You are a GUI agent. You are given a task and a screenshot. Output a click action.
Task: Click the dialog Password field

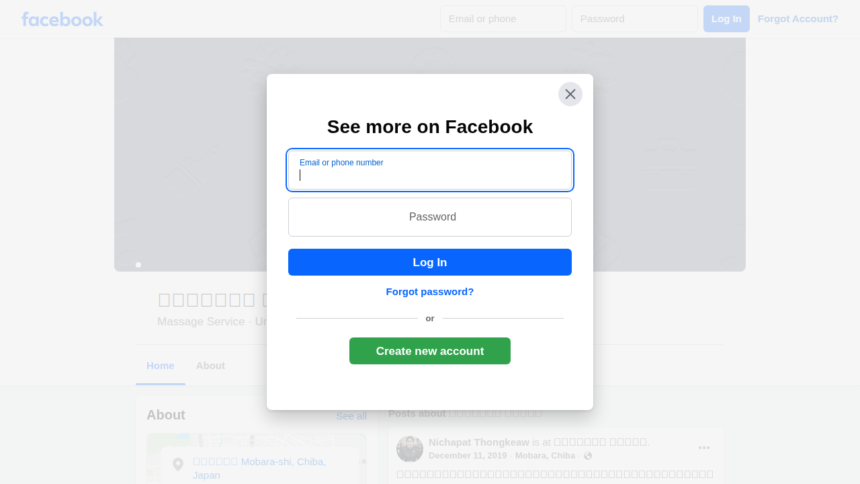(x=429, y=217)
